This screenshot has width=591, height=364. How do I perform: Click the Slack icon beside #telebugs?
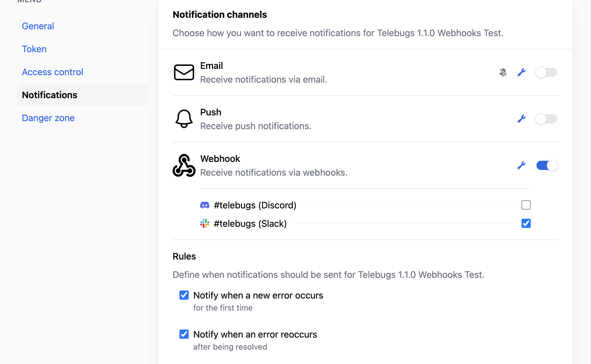tap(205, 223)
